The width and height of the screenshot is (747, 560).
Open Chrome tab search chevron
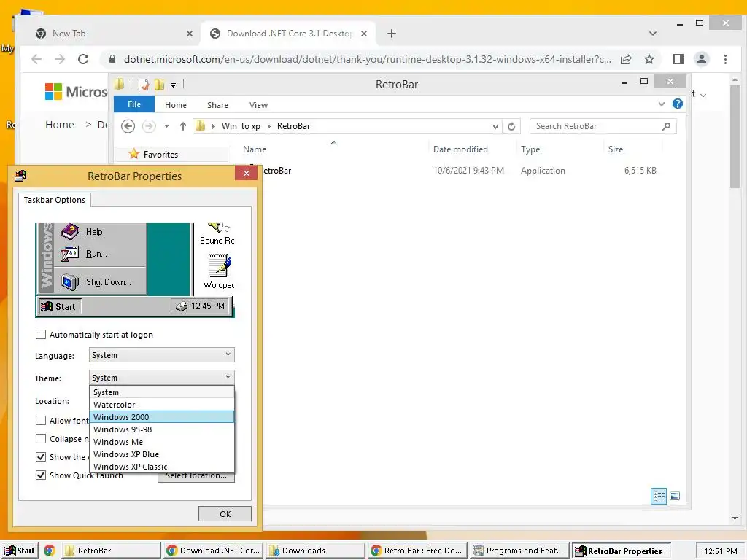(x=653, y=34)
